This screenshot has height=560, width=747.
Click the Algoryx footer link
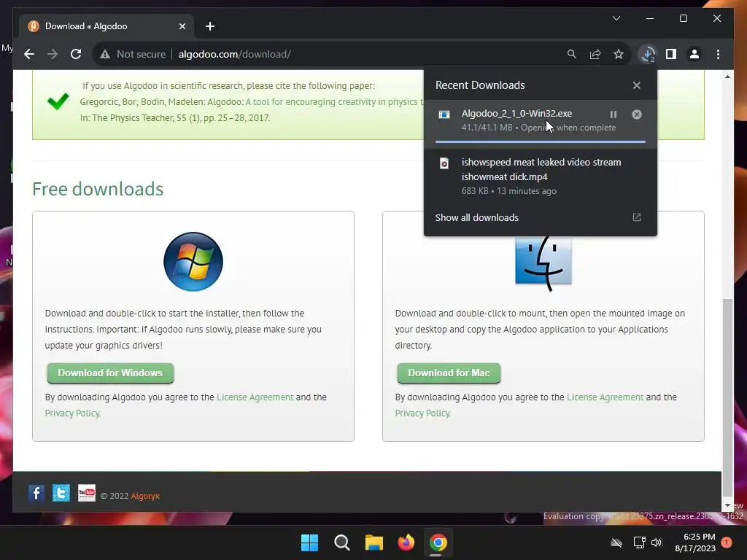click(145, 496)
